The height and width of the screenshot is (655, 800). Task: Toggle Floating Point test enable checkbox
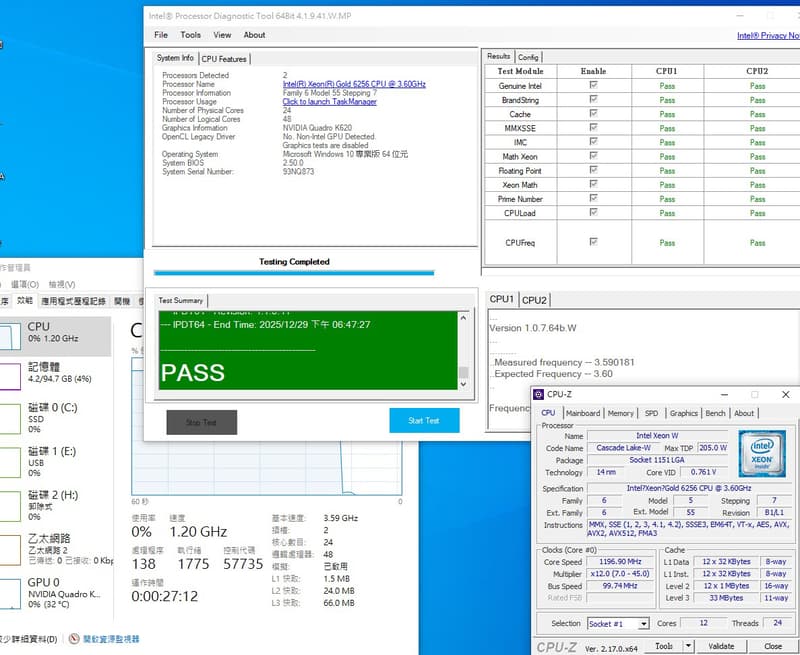coord(593,170)
